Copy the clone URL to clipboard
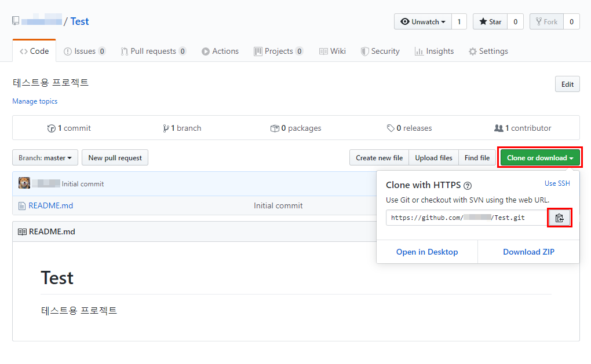Viewport: 591px width, 364px height. pos(559,218)
